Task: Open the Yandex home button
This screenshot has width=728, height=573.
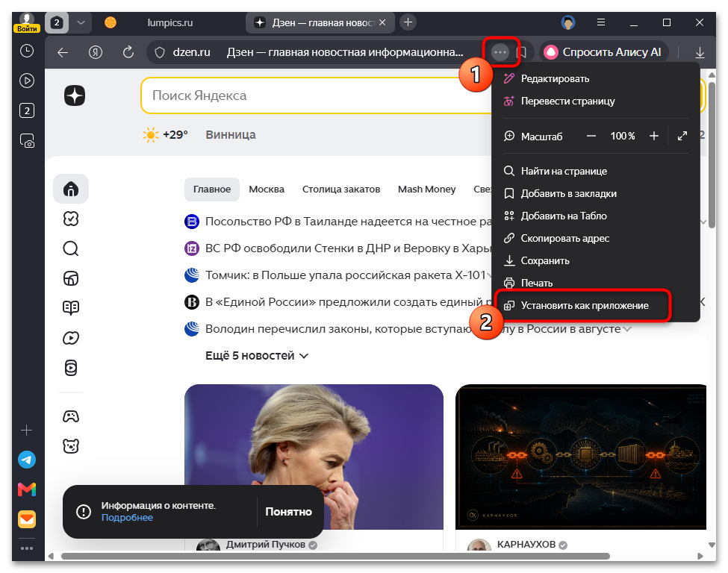Action: [x=96, y=52]
